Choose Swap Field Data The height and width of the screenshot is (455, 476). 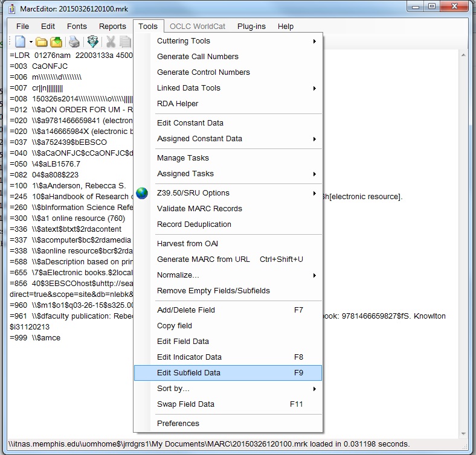tap(228, 404)
